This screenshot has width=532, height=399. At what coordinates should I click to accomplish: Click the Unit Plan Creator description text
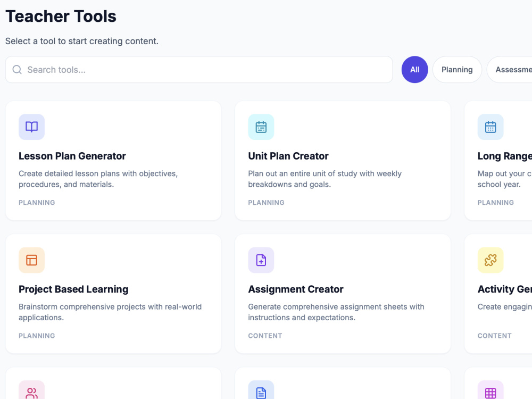[x=325, y=179]
